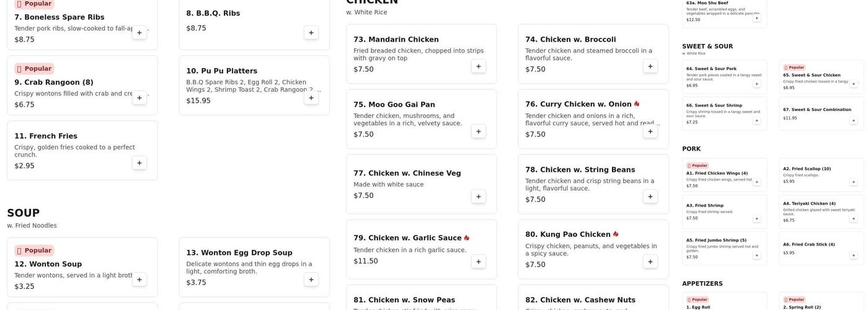Add Curry Chicken w. Onion to order
868x310 pixels.
tap(650, 131)
